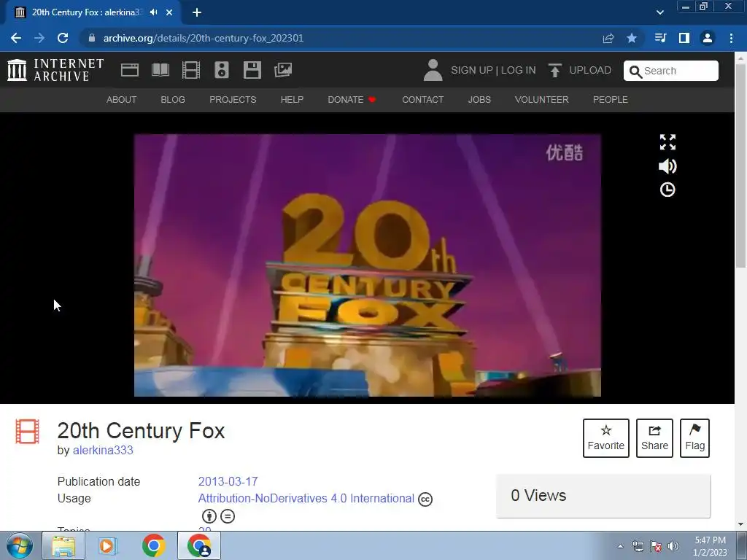Image resolution: width=747 pixels, height=560 pixels.
Task: Open the Chrome profile icon
Action: coord(708,38)
